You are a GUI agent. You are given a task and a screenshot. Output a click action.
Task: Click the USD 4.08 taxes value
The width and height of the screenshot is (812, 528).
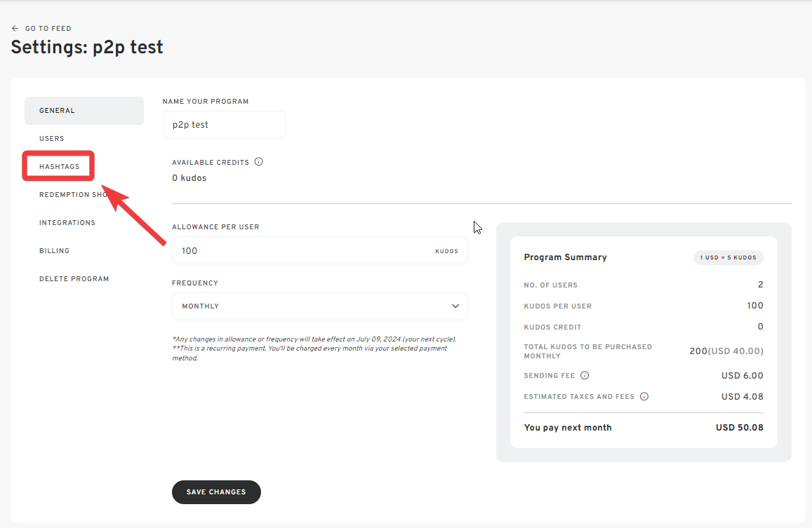pos(742,396)
